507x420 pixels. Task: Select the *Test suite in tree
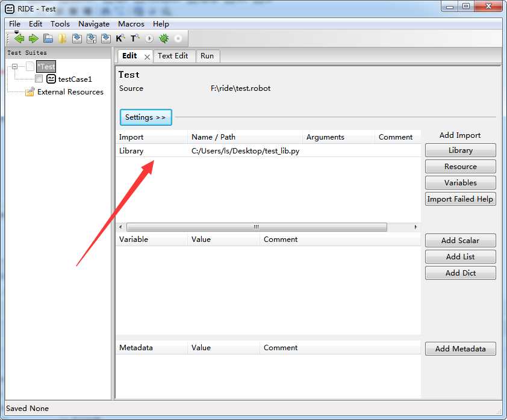[x=46, y=67]
